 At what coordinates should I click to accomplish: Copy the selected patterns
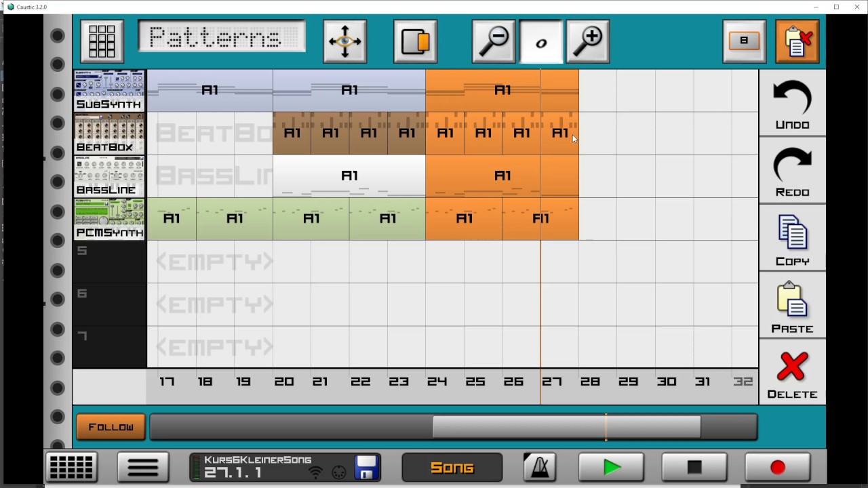pyautogui.click(x=792, y=239)
